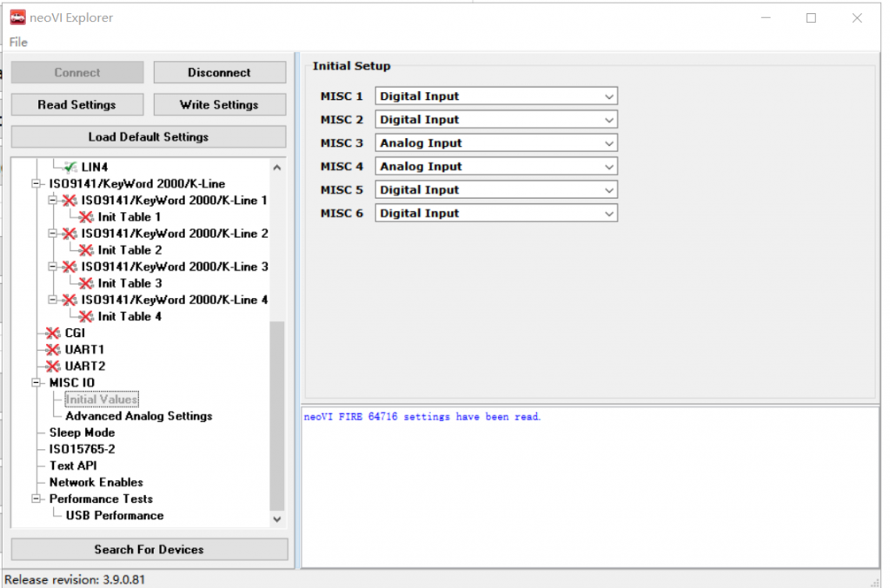
Task: Click tree scrollbar down arrow
Action: [x=277, y=519]
